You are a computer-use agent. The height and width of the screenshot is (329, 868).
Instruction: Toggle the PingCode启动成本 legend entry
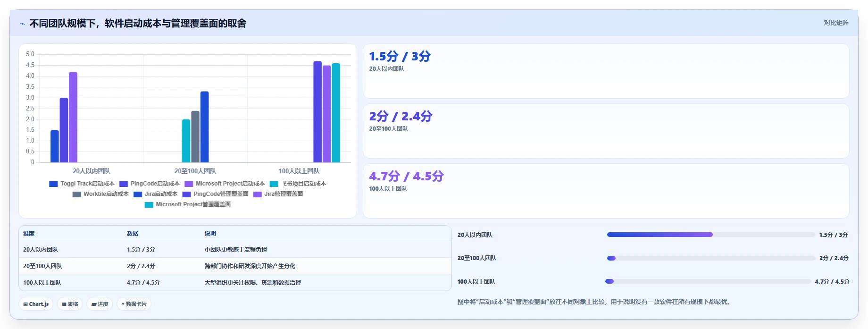tap(150, 184)
